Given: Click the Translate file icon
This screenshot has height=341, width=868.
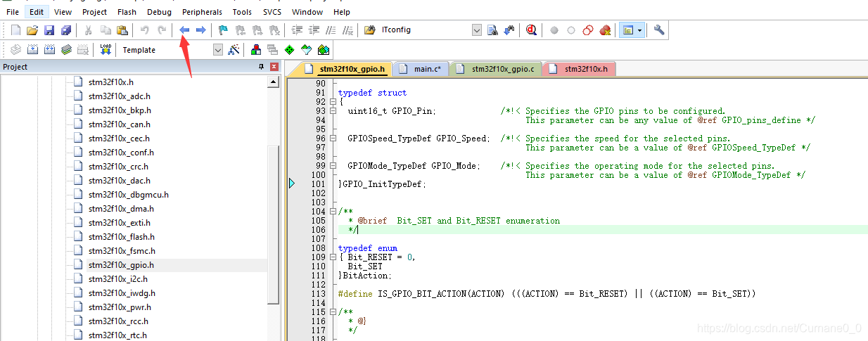Looking at the screenshot, I should (x=15, y=50).
